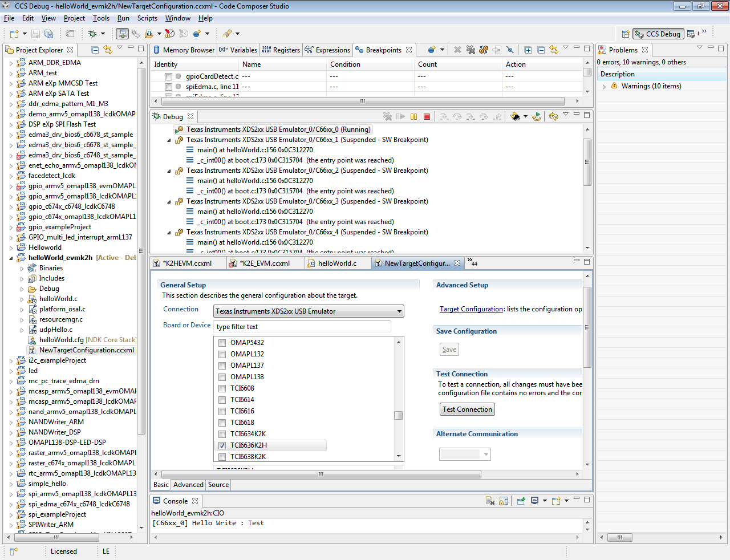730x560 pixels.
Task: Click the New Breakpoint blue dot icon
Action: tap(432, 50)
